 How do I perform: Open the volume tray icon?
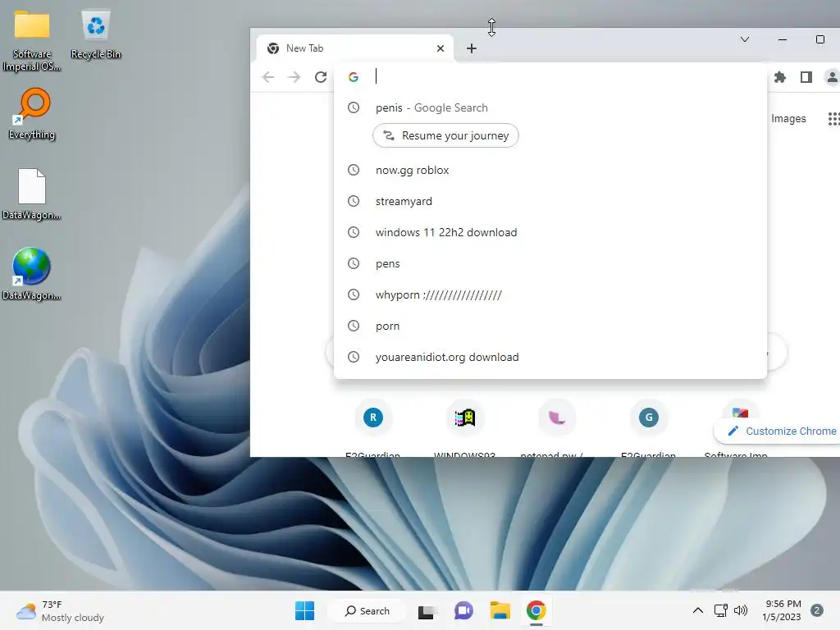[x=741, y=610]
